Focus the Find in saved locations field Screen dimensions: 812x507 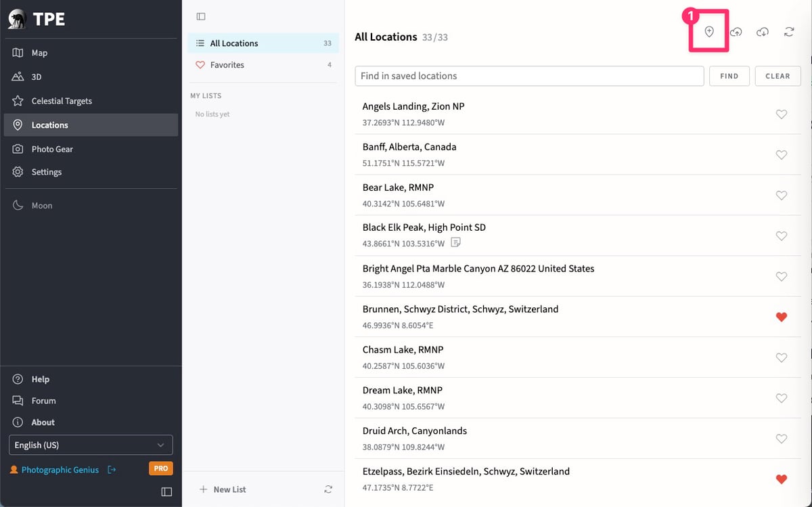pos(529,76)
